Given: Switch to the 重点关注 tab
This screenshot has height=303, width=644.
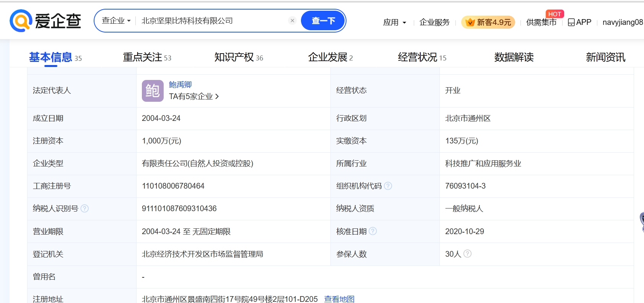Looking at the screenshot, I should 147,57.
